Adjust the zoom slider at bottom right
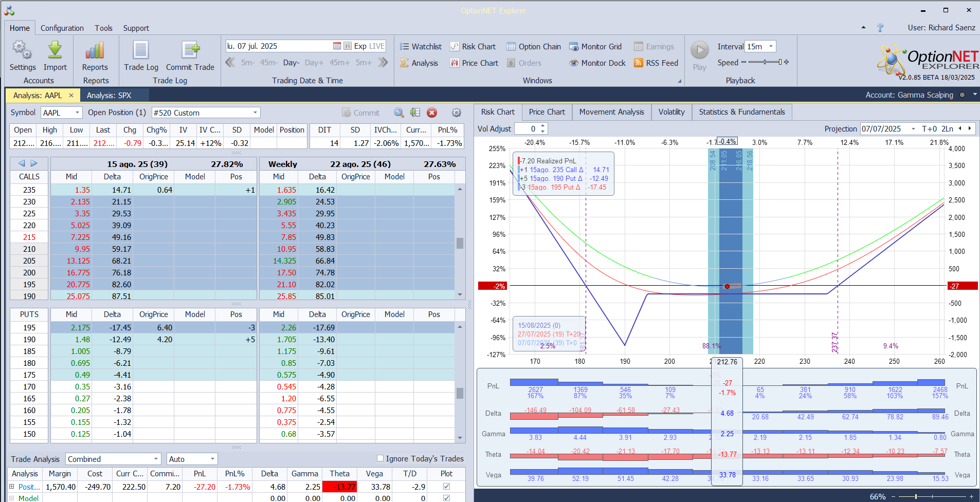Screen dimensions: 980x502 (932, 496)
